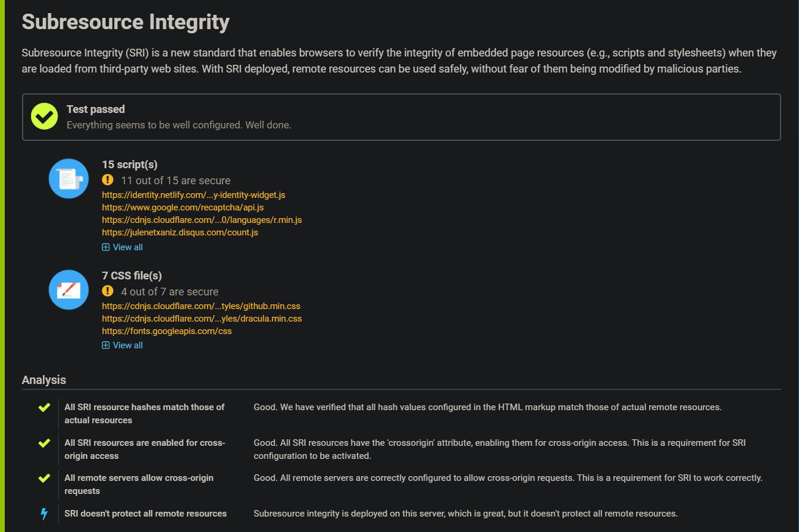
Task: Open the cdnjs.cloudflare.com r.min.js link
Action: click(202, 220)
